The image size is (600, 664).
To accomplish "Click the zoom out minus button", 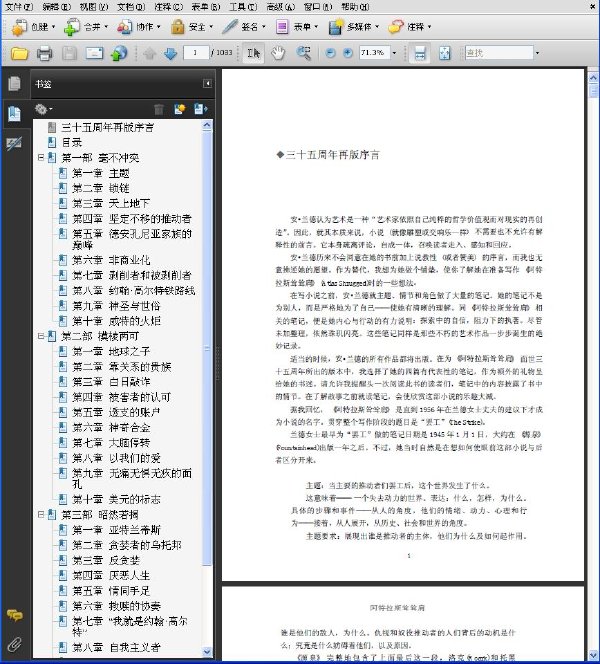I will click(x=330, y=53).
